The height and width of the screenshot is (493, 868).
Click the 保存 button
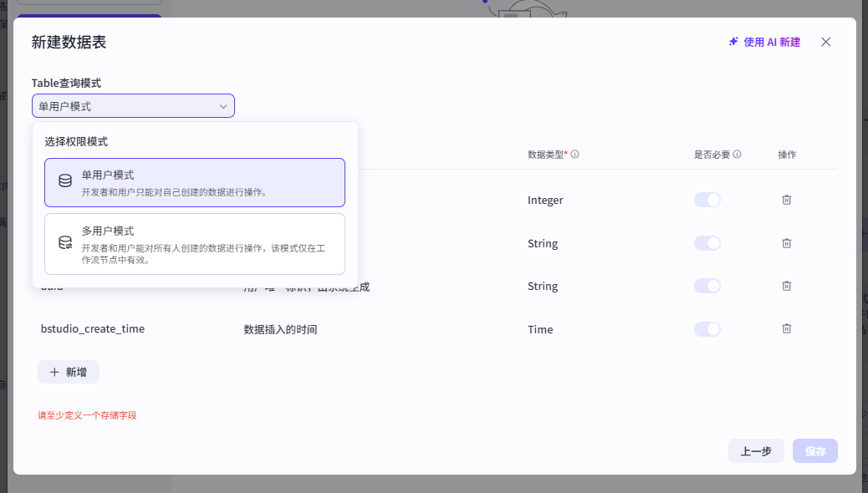[x=815, y=451]
